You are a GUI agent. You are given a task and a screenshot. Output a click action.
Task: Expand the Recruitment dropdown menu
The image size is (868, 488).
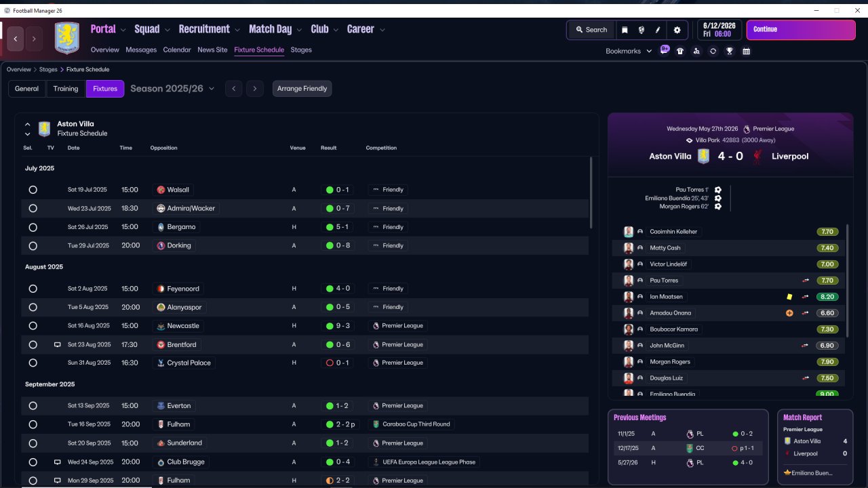pos(210,29)
